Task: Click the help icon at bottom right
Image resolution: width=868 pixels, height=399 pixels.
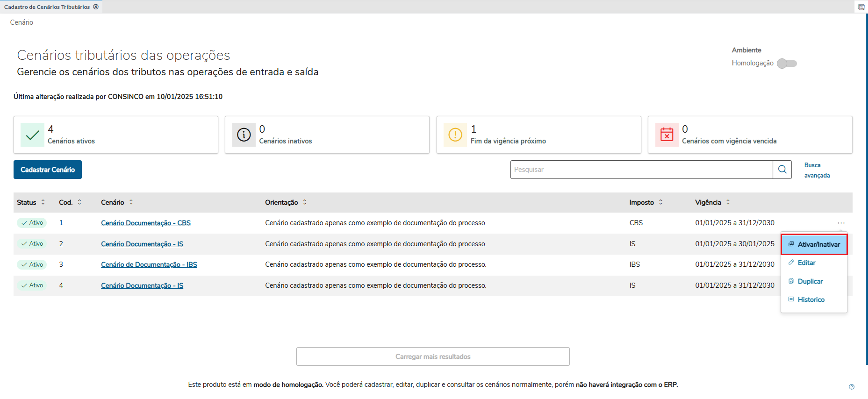Action: coord(851,387)
